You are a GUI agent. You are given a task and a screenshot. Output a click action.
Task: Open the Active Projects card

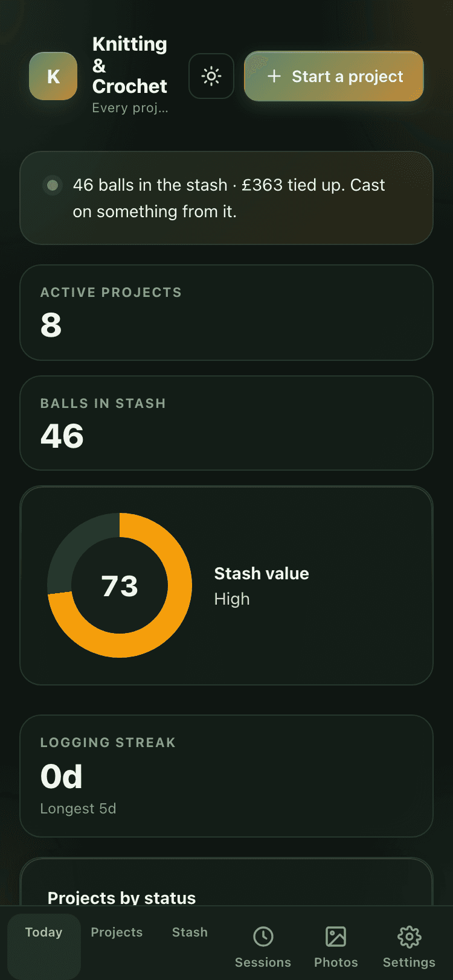[x=226, y=313]
